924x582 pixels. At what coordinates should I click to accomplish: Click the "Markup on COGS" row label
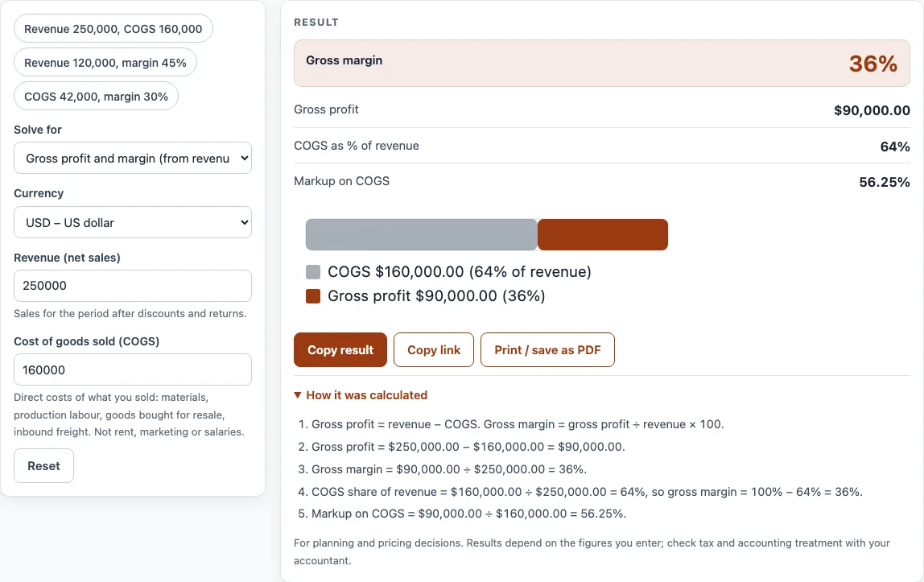342,181
